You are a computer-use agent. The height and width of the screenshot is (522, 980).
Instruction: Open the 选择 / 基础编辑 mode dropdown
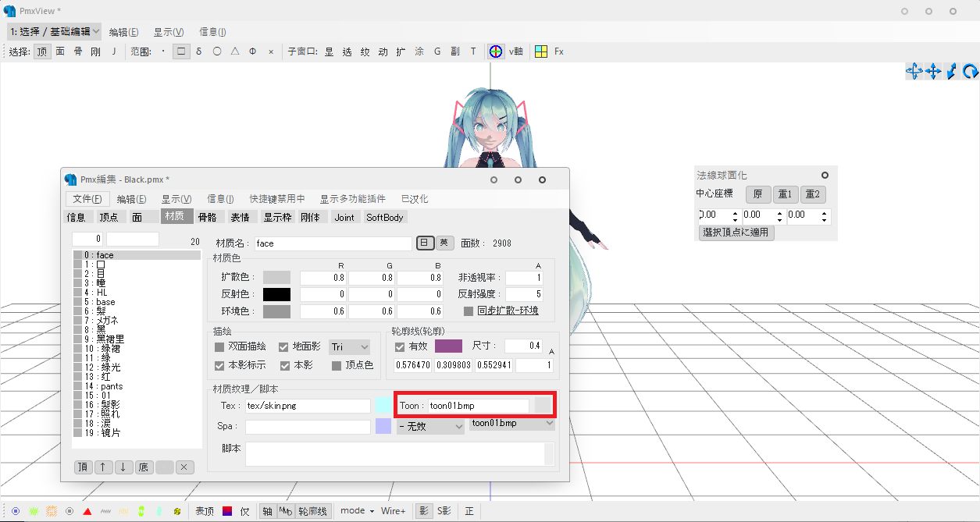(54, 32)
